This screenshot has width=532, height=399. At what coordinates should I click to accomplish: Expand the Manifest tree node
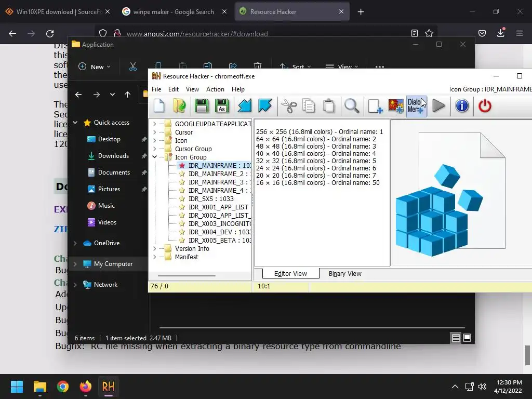154,257
